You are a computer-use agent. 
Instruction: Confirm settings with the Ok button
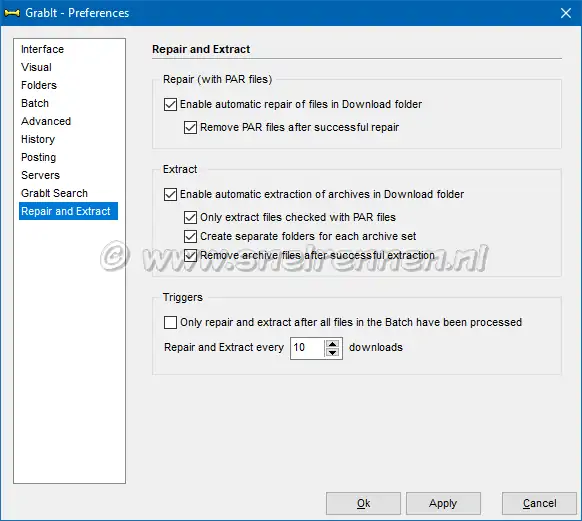pos(363,504)
